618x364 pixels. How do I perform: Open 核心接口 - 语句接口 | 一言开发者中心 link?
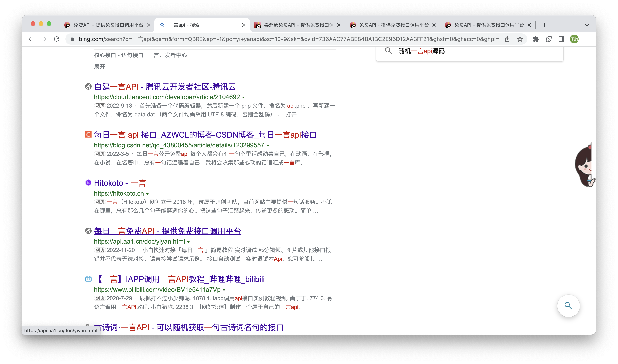tap(140, 55)
